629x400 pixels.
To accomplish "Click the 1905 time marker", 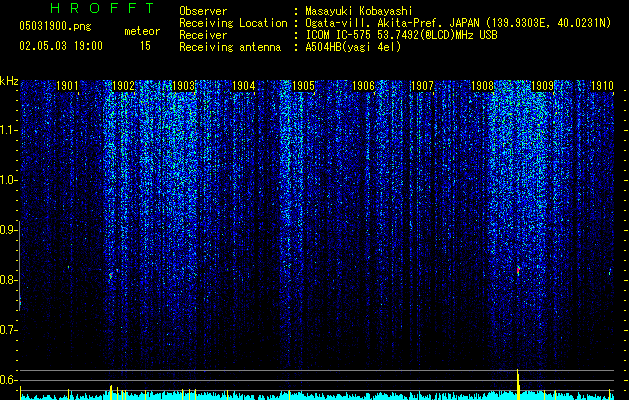I will [303, 86].
